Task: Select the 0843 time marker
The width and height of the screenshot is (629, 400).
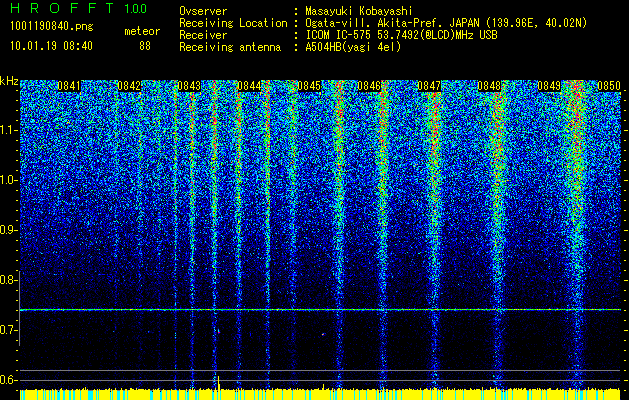Action: pyautogui.click(x=188, y=87)
